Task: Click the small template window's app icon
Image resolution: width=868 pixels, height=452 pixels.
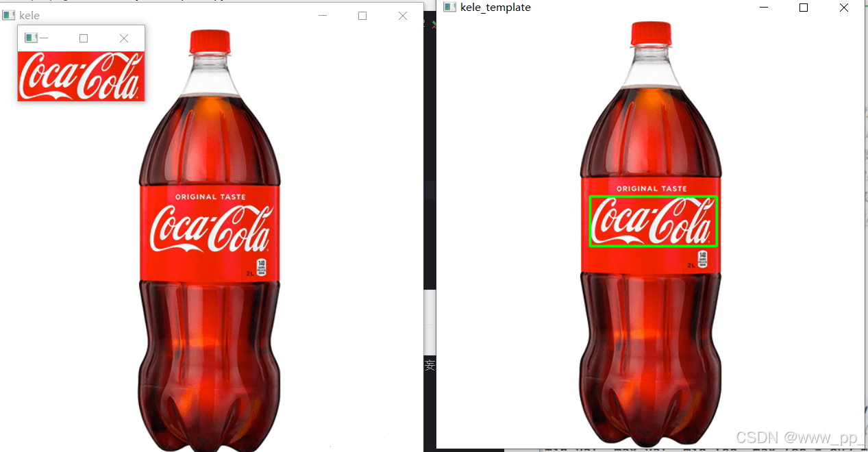Action: tap(31, 38)
